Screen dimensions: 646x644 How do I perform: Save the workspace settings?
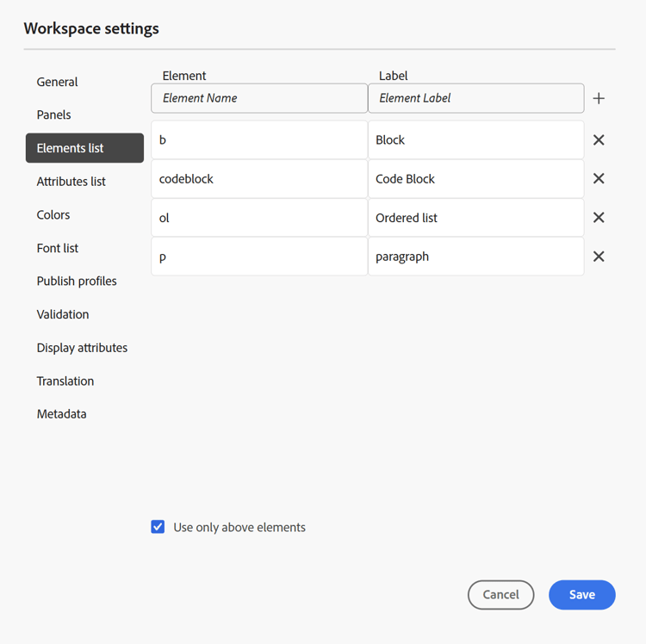click(x=582, y=595)
